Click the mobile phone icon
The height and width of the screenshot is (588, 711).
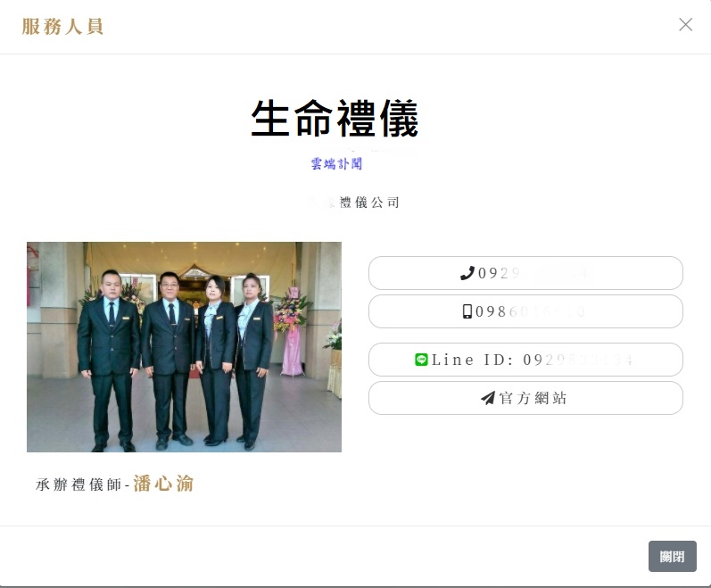[467, 311]
